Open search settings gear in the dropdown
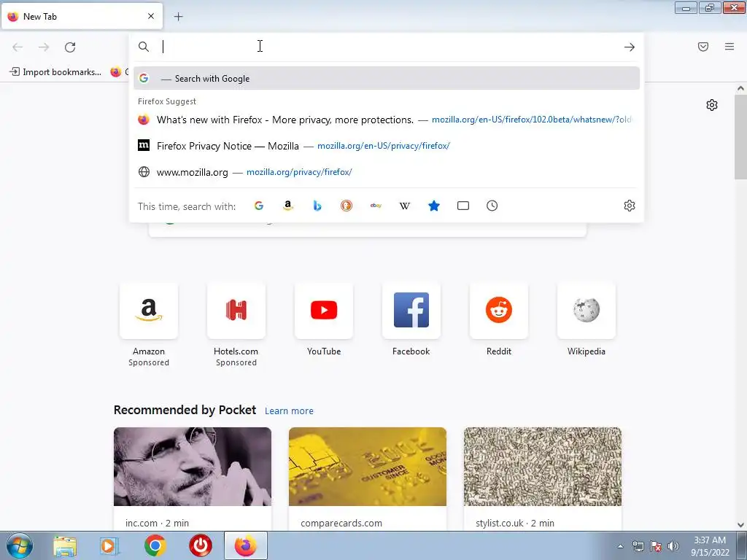Image resolution: width=747 pixels, height=560 pixels. coord(630,206)
